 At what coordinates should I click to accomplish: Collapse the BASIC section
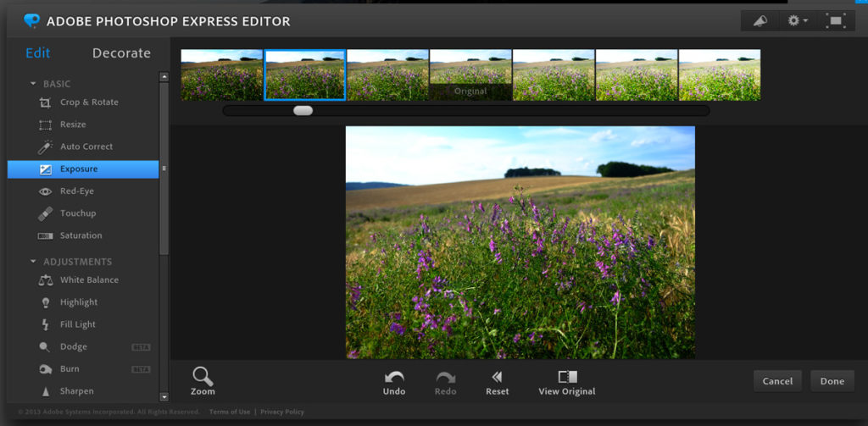click(34, 84)
